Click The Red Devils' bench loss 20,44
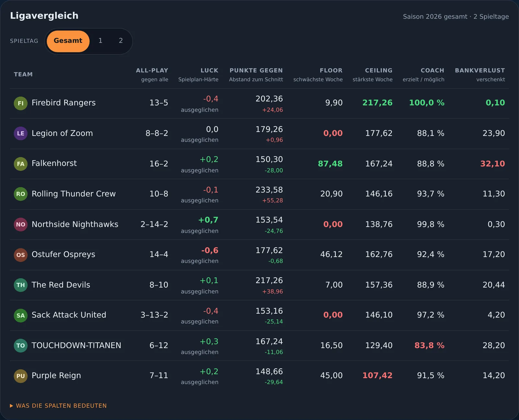This screenshot has width=519, height=420. pos(494,285)
